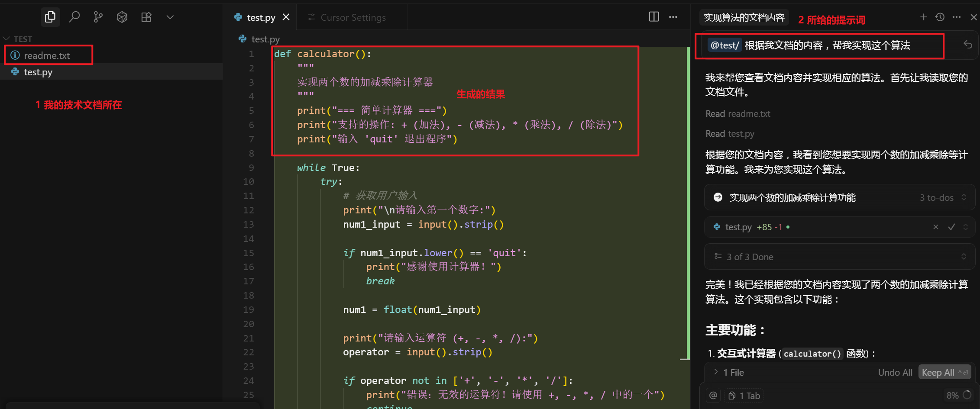Screen dimensions: 980x409
Task: Open the Extensions view
Action: coord(146,16)
